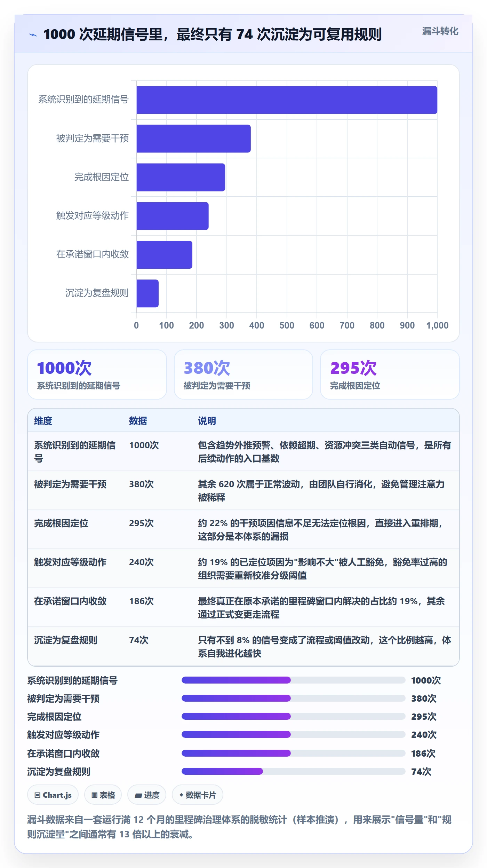Click the 380次 stat card
This screenshot has height=868, width=487.
tap(243, 374)
